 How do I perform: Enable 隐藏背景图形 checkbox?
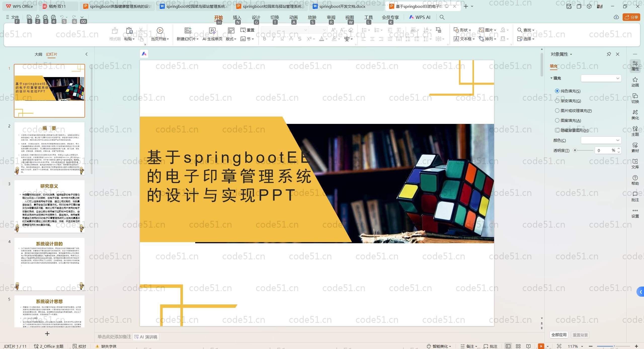[557, 130]
